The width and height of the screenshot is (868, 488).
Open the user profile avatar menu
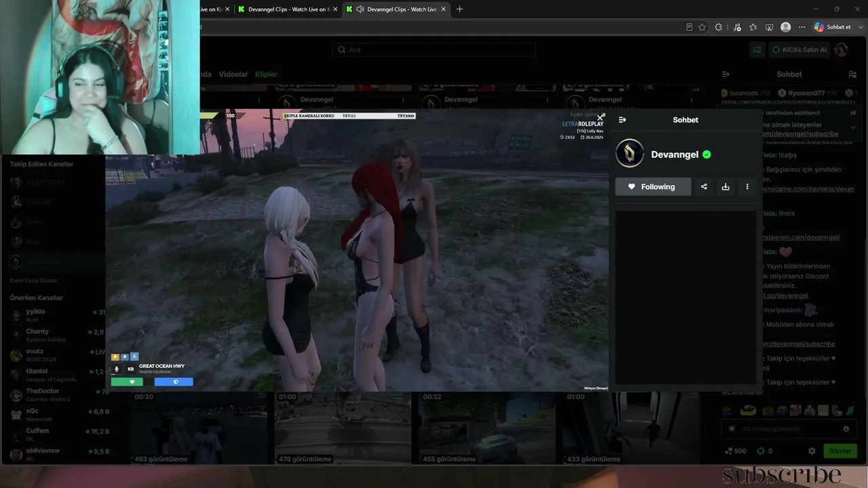[841, 49]
